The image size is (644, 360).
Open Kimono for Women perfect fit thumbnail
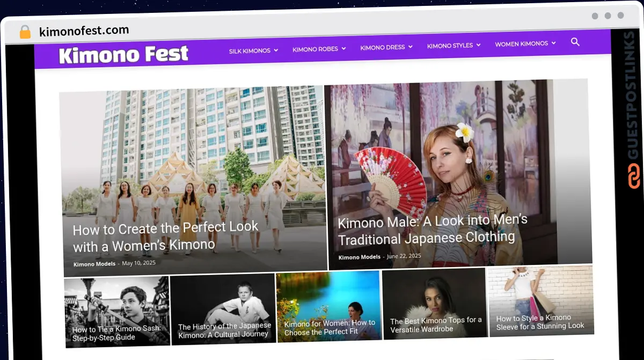pos(328,306)
